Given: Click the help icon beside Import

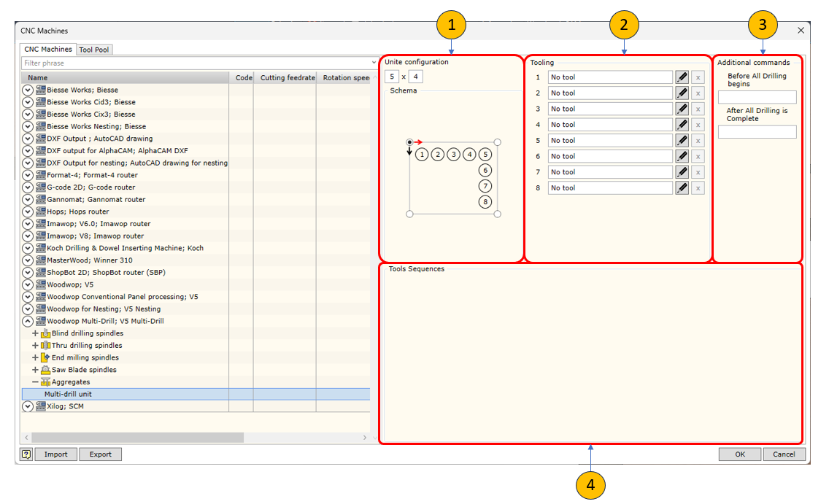Looking at the screenshot, I should (26, 454).
